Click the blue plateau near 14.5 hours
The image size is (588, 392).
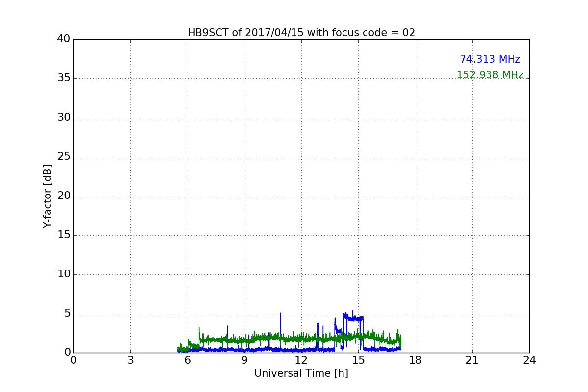[x=353, y=318]
